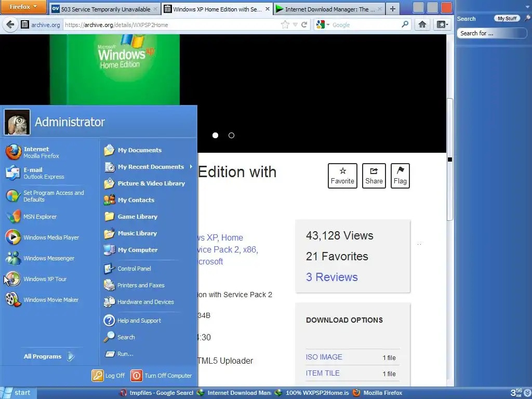
Task: Click the taskbar clock
Action: click(x=516, y=393)
